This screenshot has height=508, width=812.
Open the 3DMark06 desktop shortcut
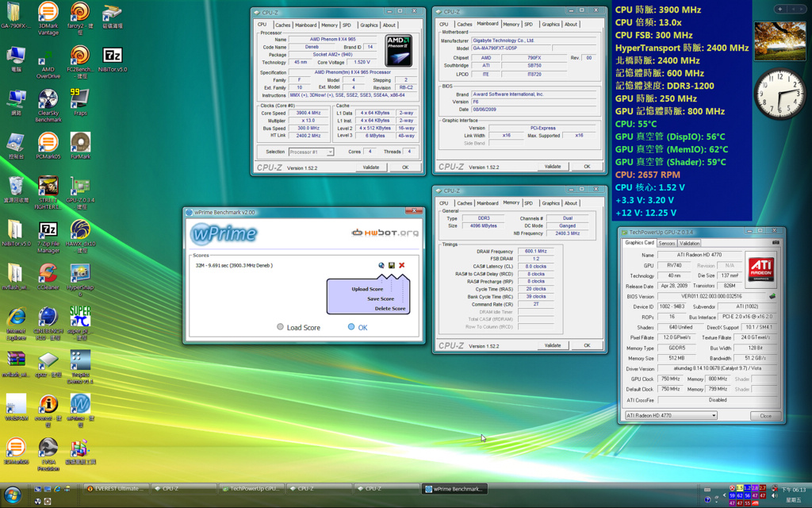click(16, 451)
